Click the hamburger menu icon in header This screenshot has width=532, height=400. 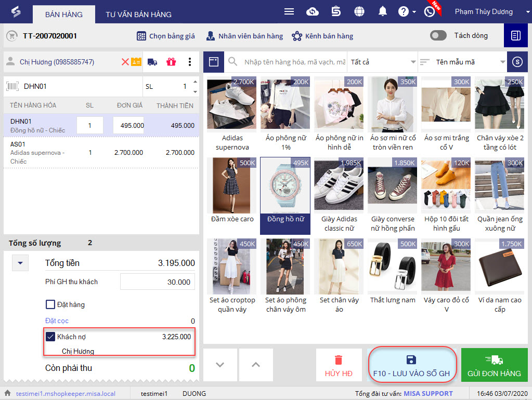point(289,12)
